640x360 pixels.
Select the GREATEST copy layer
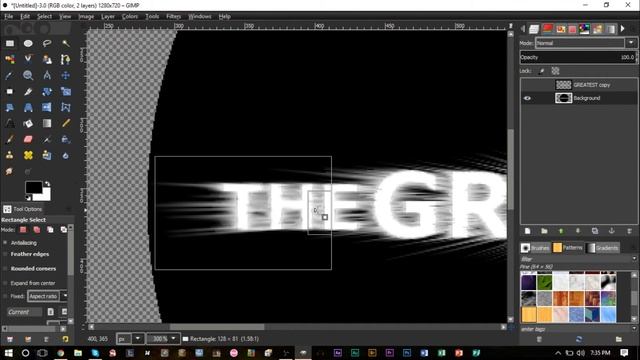pos(579,85)
